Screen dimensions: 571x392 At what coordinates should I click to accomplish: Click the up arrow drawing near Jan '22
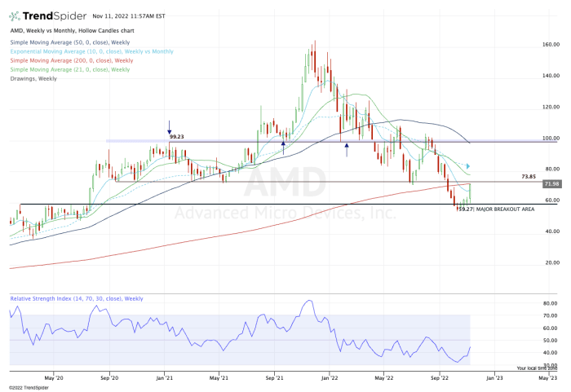(x=347, y=149)
